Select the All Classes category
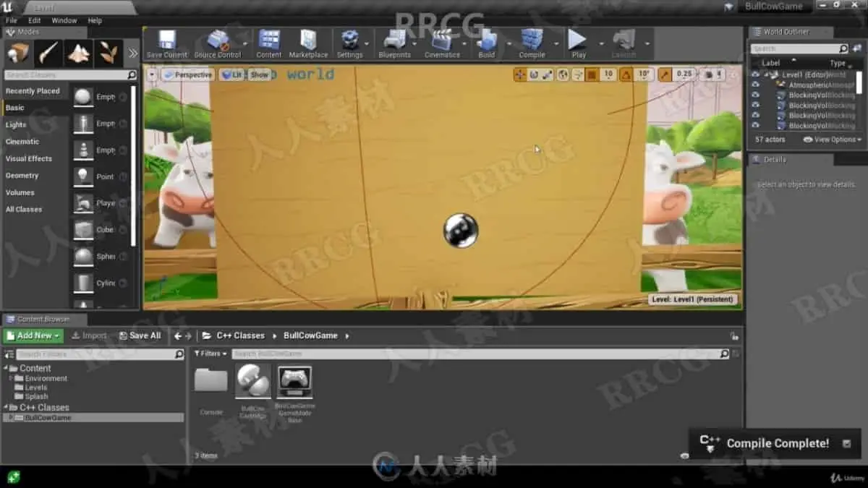 point(24,209)
